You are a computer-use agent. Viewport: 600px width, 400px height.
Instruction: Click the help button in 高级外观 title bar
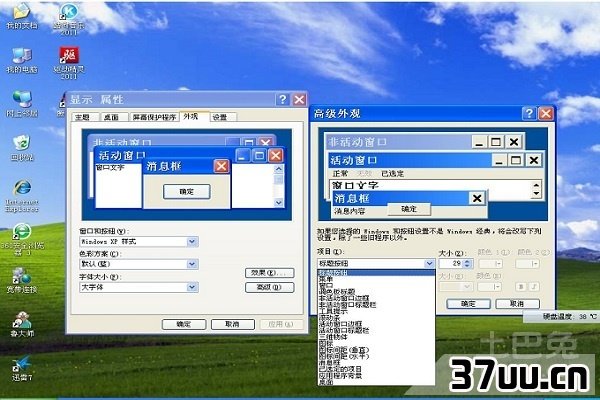[529, 113]
